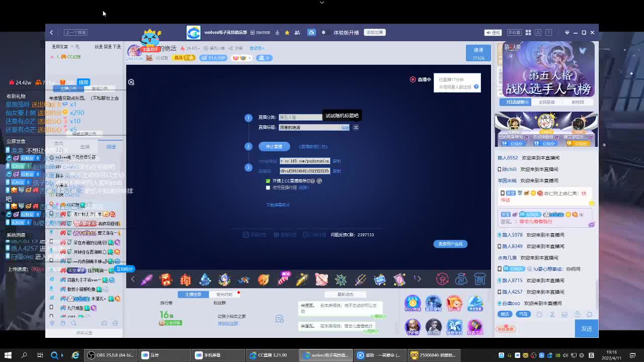Open the backpack bag icon
644x362 pixels.
pos(461,279)
